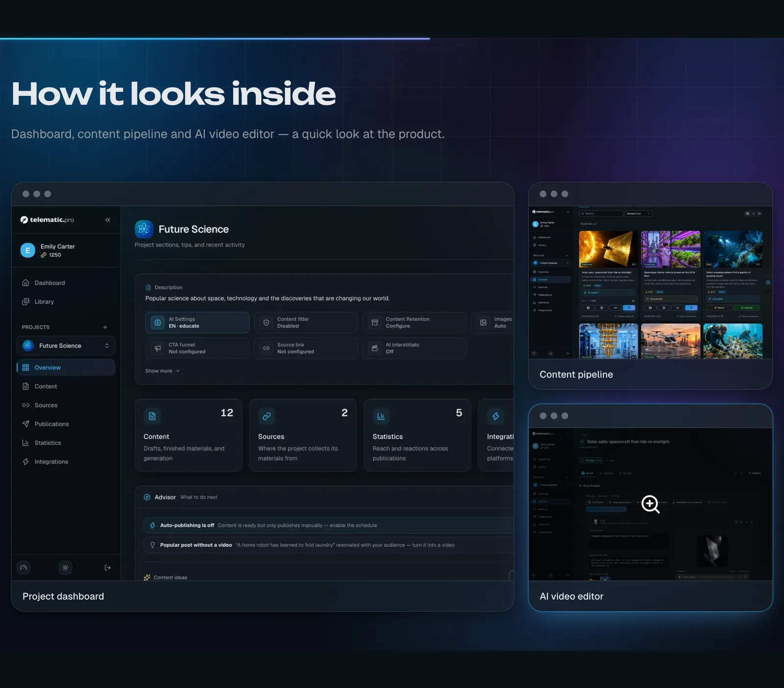Open the Newest first sort dropdown
Viewport: 784px width, 688px height.
[638, 214]
